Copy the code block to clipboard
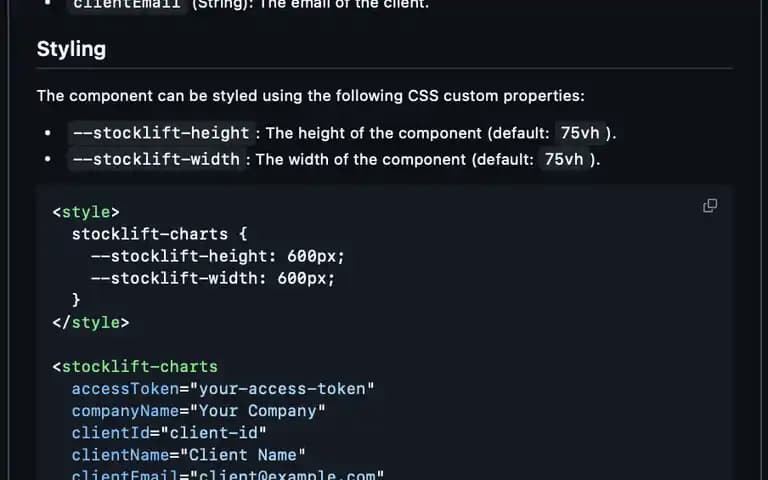 click(710, 206)
